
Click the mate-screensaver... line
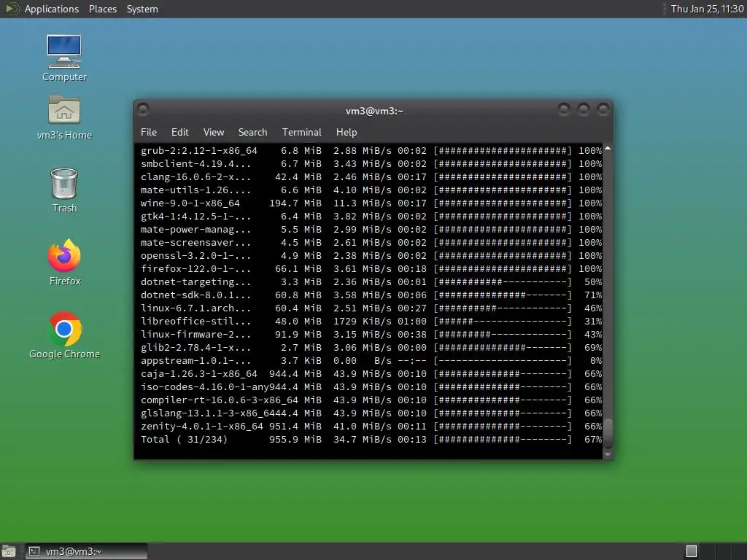(371, 242)
